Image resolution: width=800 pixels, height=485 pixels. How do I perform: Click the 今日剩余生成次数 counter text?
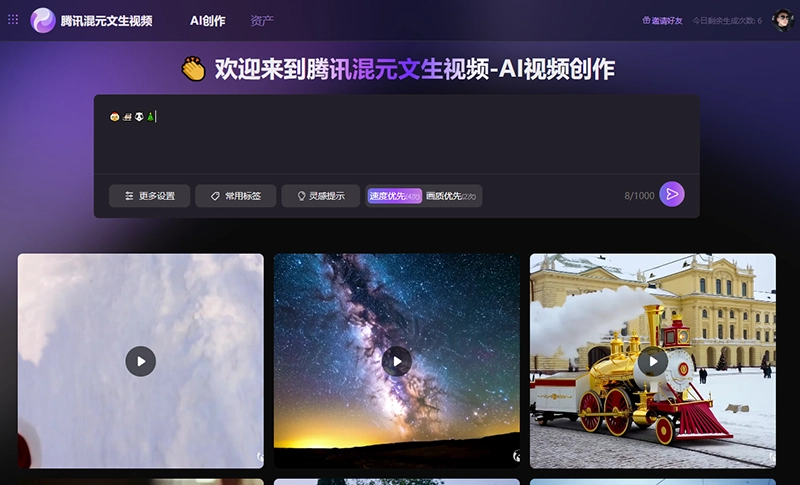click(x=727, y=21)
